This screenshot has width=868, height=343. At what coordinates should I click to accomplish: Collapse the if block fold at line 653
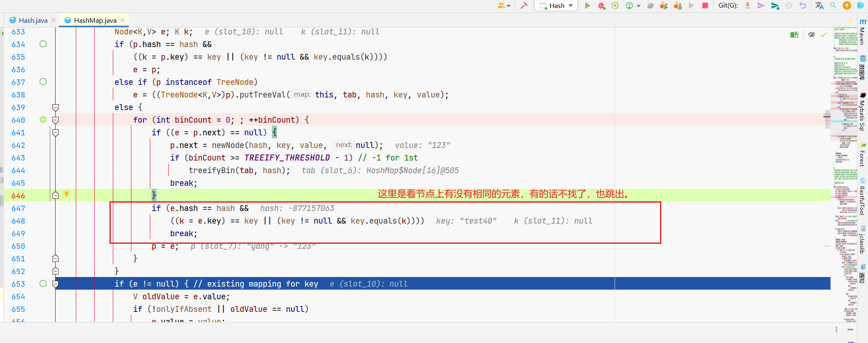click(55, 284)
